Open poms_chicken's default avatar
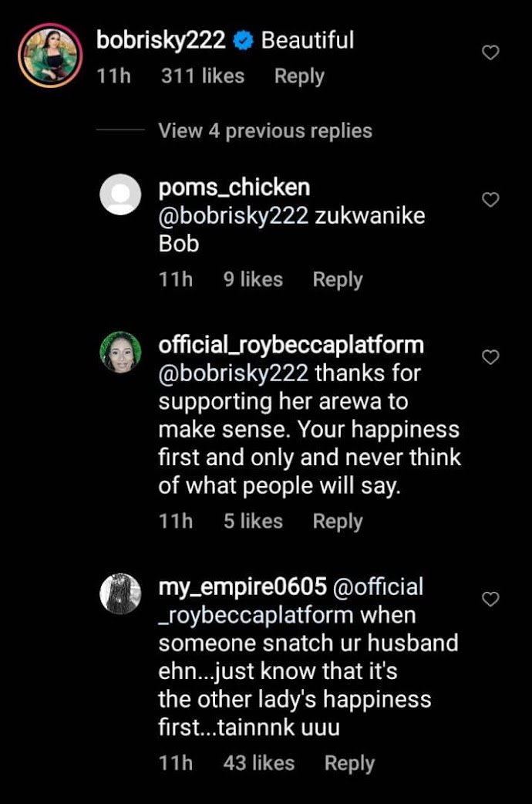This screenshot has height=804, width=532. click(x=120, y=194)
